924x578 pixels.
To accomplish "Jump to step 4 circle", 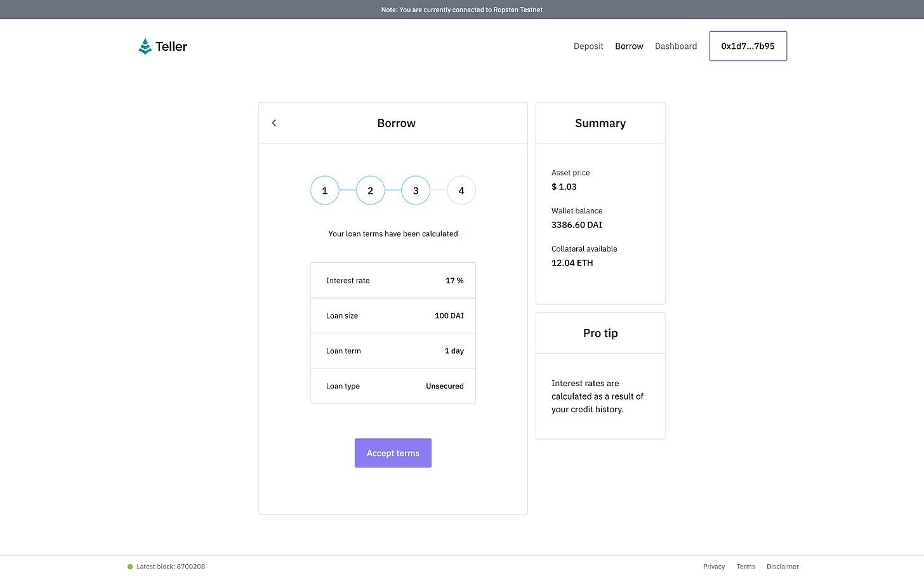I will (461, 191).
